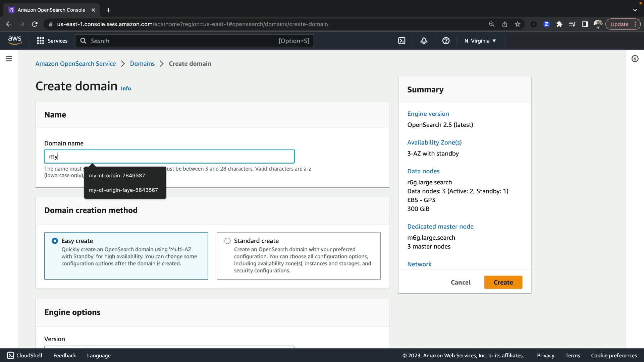Click the AWS logo home icon
This screenshot has width=644, height=362.
point(15,41)
